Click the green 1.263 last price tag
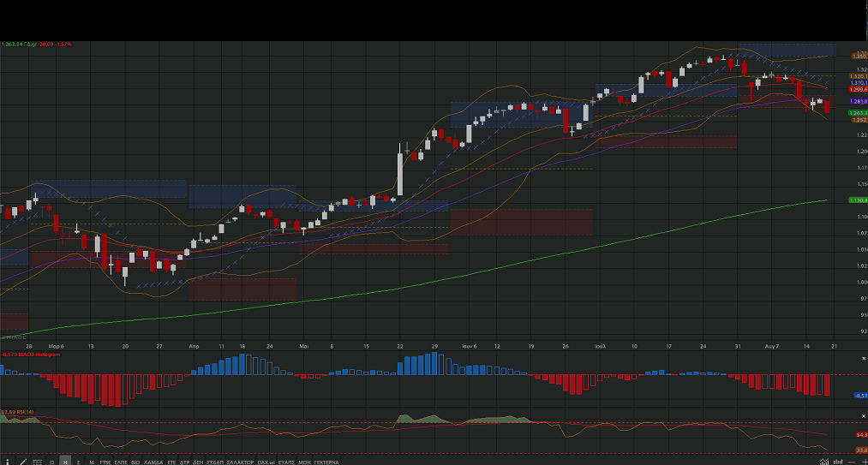The image size is (868, 465). coord(859,113)
